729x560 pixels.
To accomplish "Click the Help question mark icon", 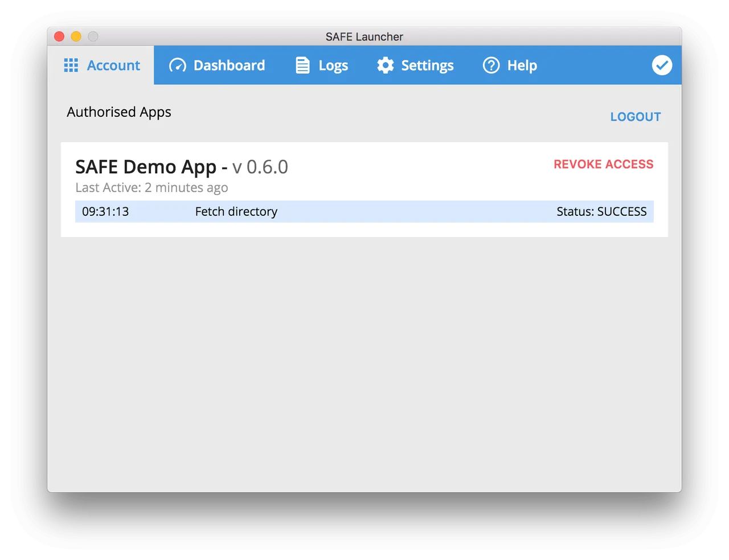I will [x=491, y=66].
